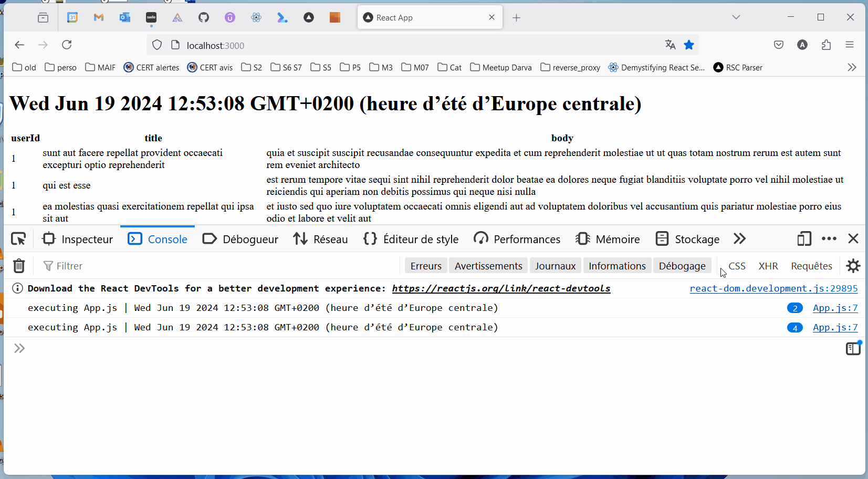Switch to the Réseau tab
This screenshot has height=479, width=868.
pyautogui.click(x=321, y=239)
